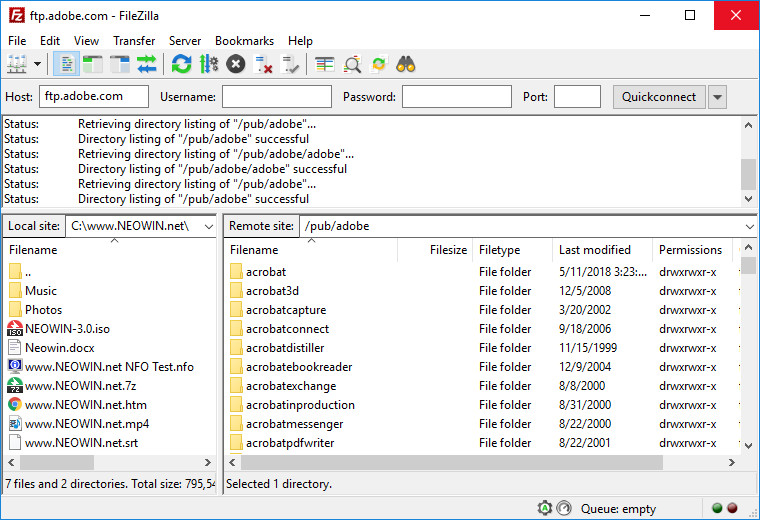Select the acrobatcapture remote folder
Screen dimensions: 760x520
coord(483,310)
